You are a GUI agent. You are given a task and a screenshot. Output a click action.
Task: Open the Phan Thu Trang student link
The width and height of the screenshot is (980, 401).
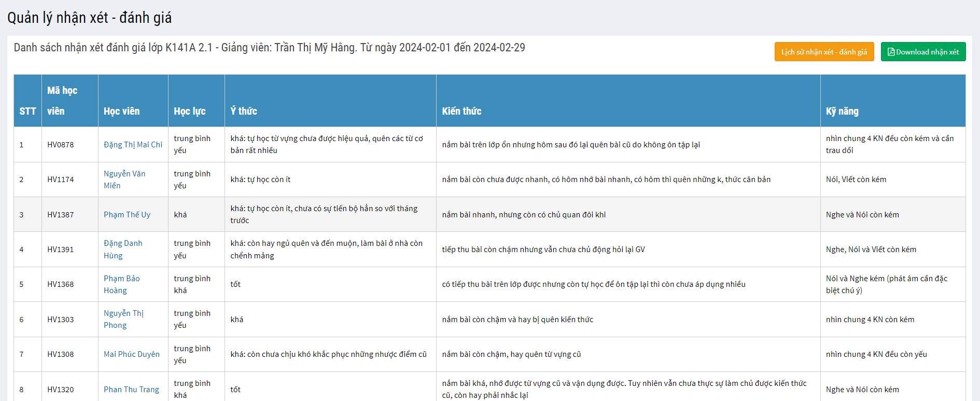[x=131, y=390]
